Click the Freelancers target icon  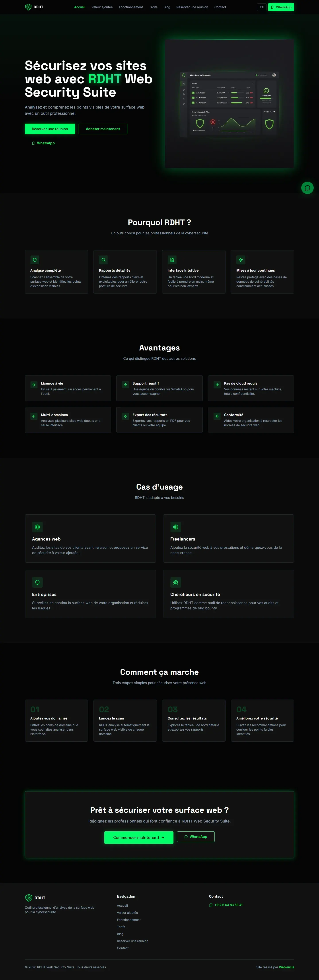click(x=175, y=527)
